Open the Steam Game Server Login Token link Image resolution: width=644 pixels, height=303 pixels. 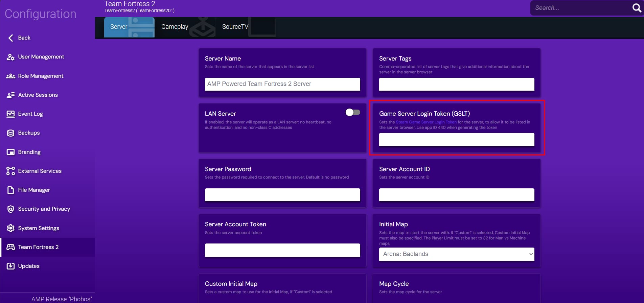click(x=426, y=122)
